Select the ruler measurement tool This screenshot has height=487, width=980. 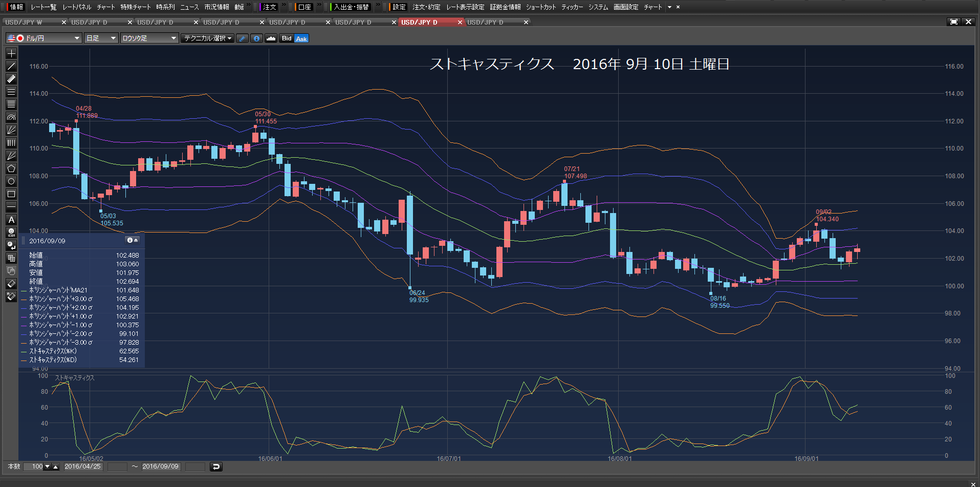point(11,79)
